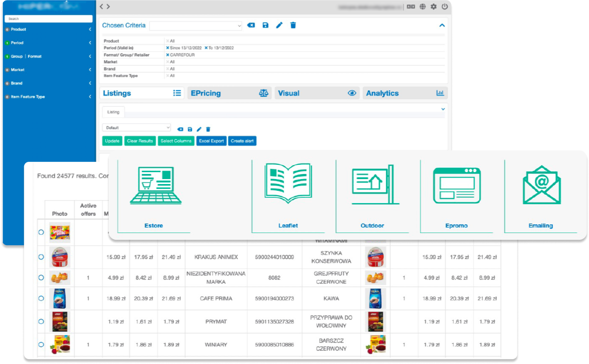Click the EPricing scales icon
Viewport: 589px width, 364px height.
click(x=264, y=93)
